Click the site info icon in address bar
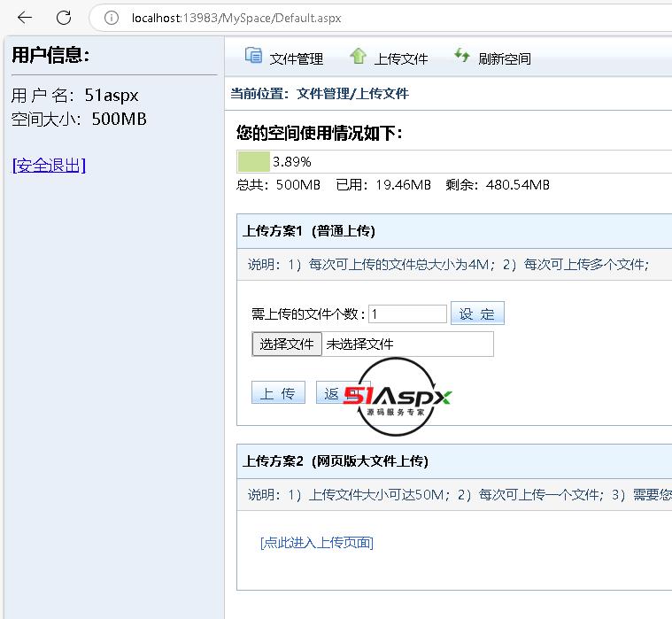This screenshot has width=672, height=619. 112,18
